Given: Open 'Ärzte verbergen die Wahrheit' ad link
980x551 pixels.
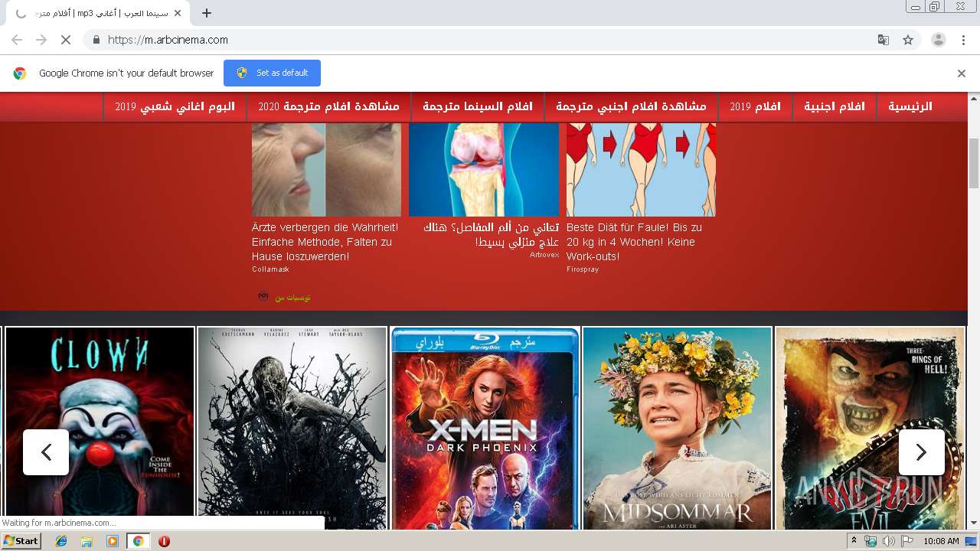Looking at the screenshot, I should [325, 242].
